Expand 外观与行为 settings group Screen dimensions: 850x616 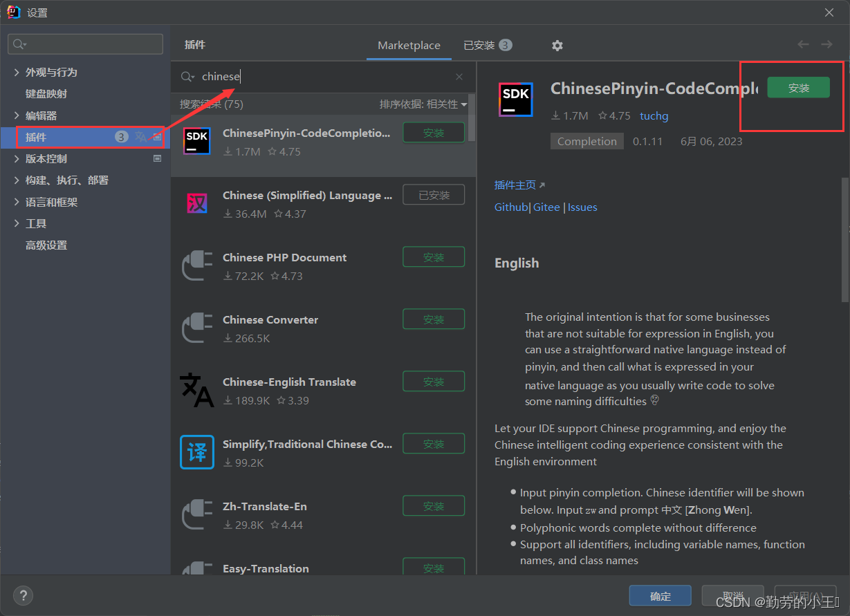pyautogui.click(x=17, y=72)
